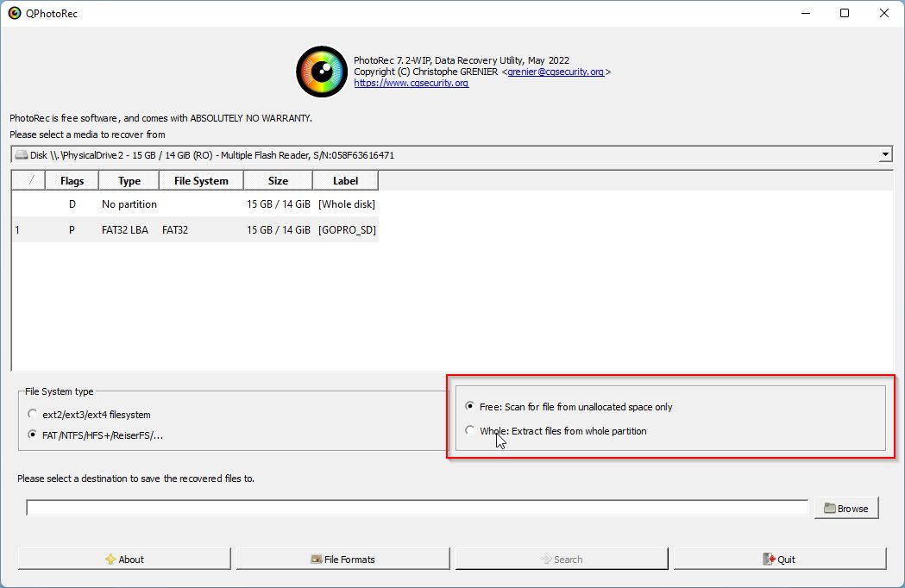Sort by the Size column header

point(278,180)
